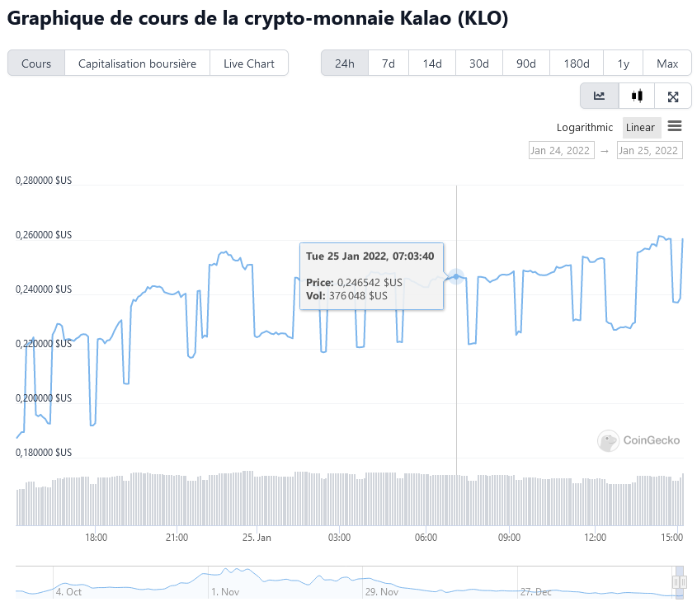Select the 24h time range

click(345, 63)
